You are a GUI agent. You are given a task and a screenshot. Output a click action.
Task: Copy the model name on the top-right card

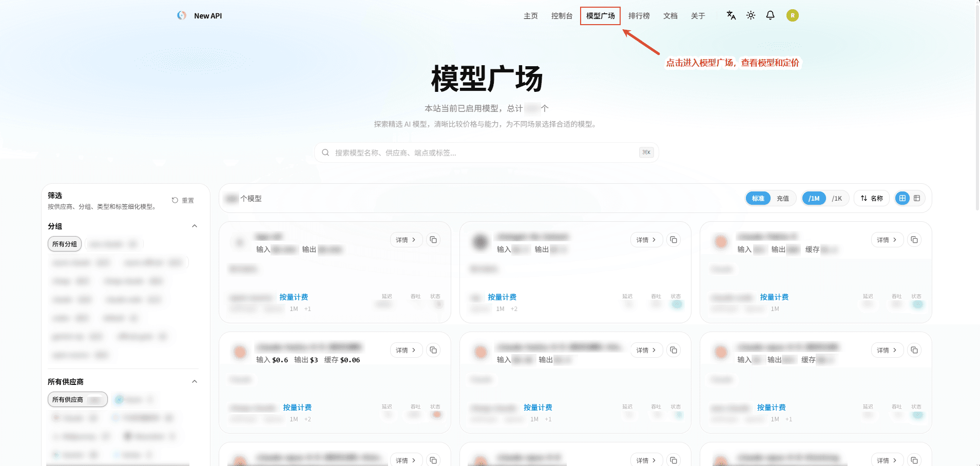click(x=914, y=240)
